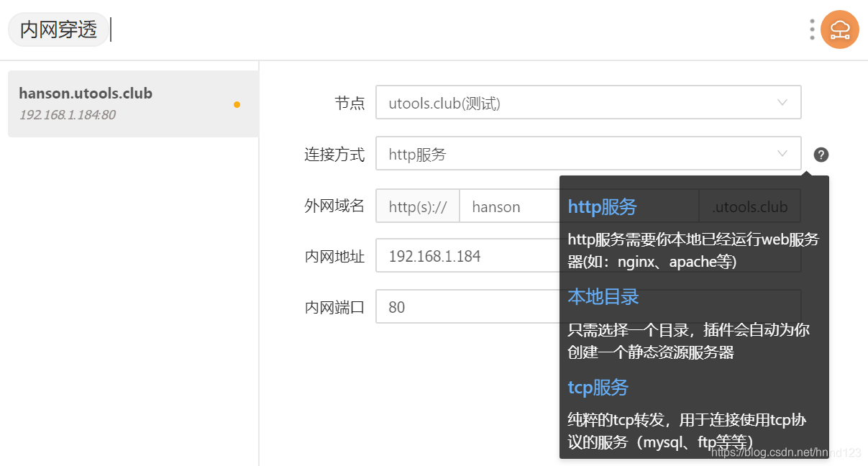Click the 内网端口 field label

click(334, 308)
